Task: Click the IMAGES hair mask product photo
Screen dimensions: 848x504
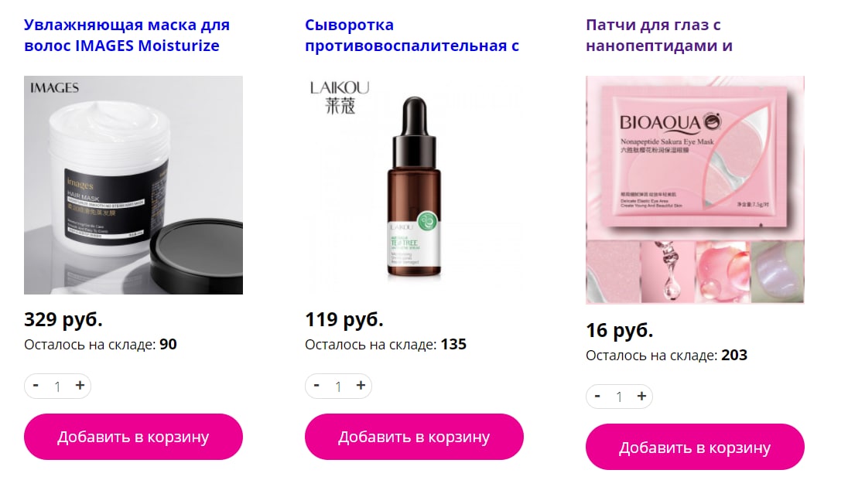Action: click(133, 186)
